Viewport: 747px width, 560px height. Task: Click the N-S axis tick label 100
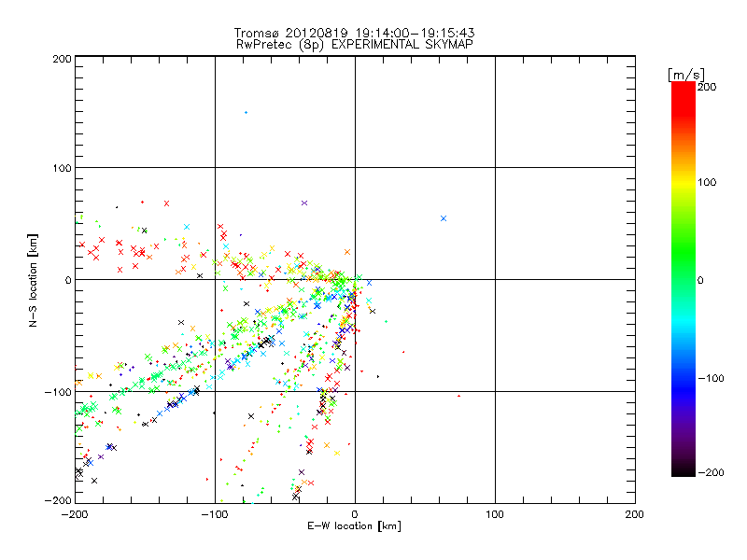(x=62, y=168)
